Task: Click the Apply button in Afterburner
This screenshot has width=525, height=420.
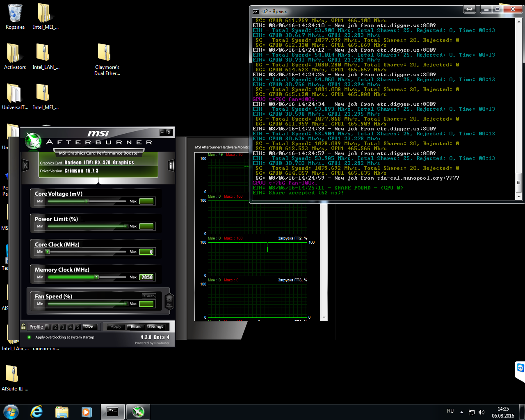Action: pyautogui.click(x=116, y=327)
